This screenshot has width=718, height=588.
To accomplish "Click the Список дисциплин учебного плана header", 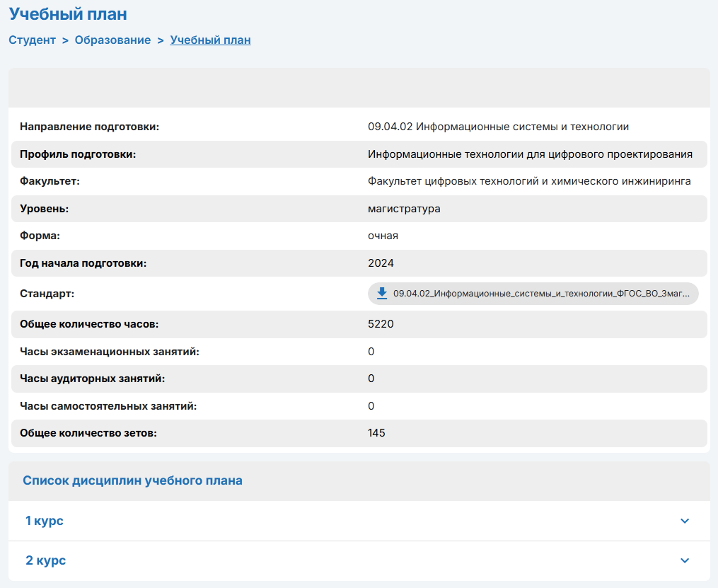I will (x=132, y=481).
